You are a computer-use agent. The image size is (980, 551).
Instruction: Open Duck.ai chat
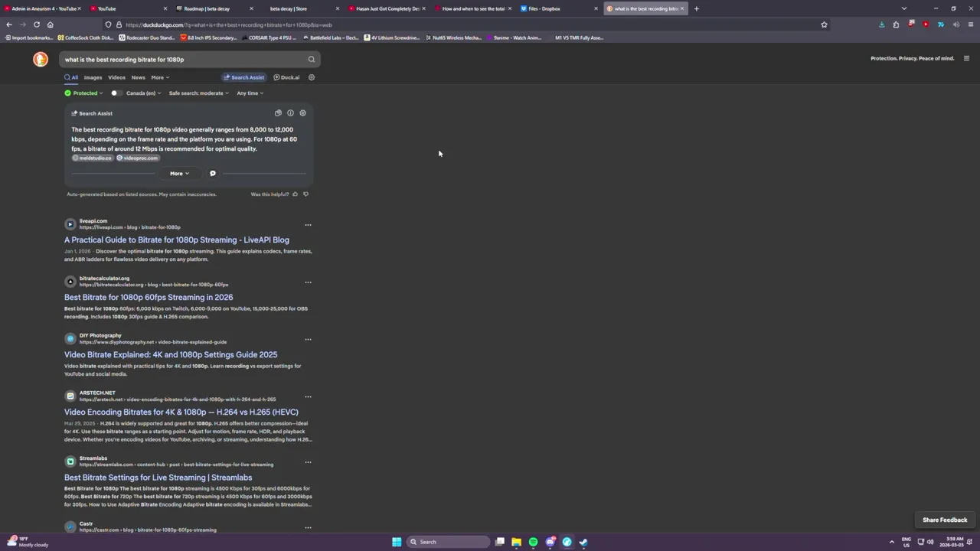tap(287, 77)
